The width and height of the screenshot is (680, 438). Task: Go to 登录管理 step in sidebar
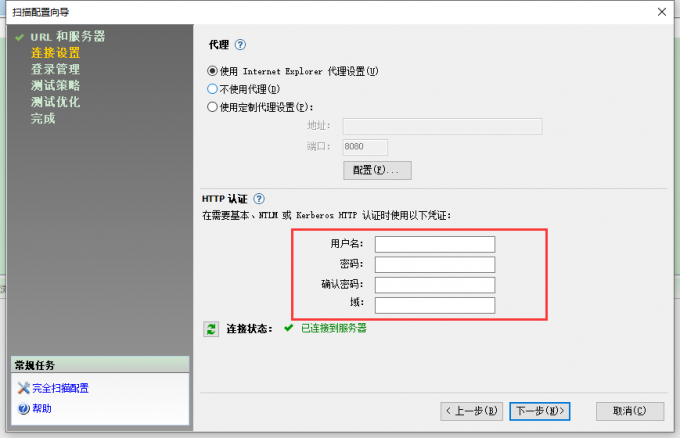pyautogui.click(x=55, y=70)
